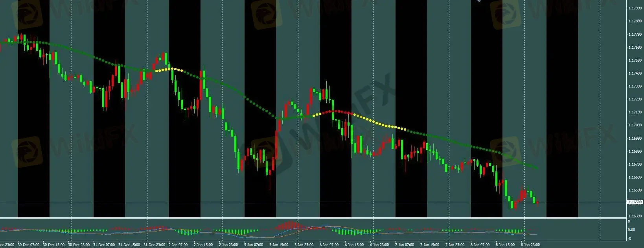Click the 1.16390 price axis label

click(x=635, y=216)
